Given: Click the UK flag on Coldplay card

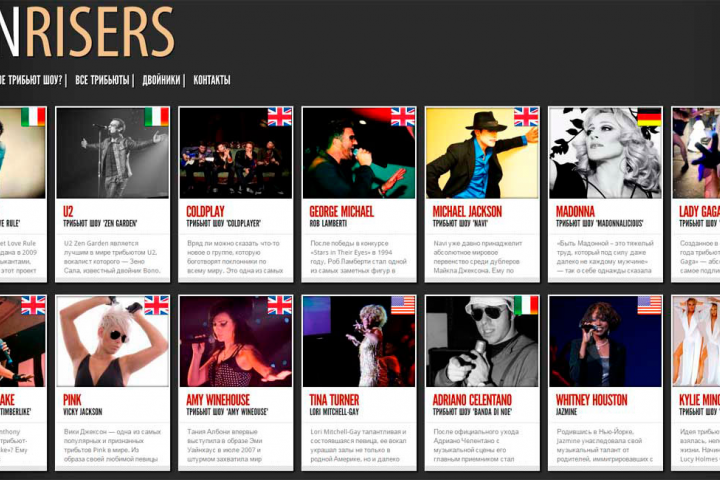Looking at the screenshot, I should click(280, 117).
